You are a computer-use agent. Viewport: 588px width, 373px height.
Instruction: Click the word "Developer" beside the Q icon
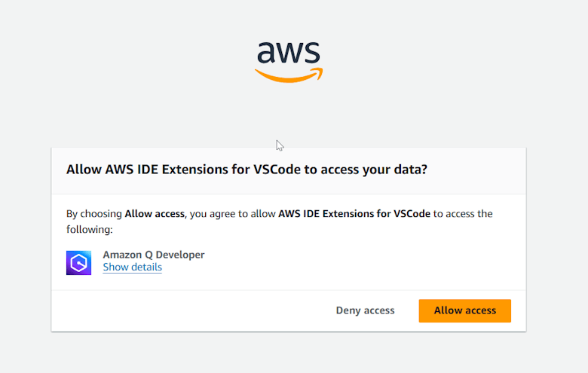(179, 255)
